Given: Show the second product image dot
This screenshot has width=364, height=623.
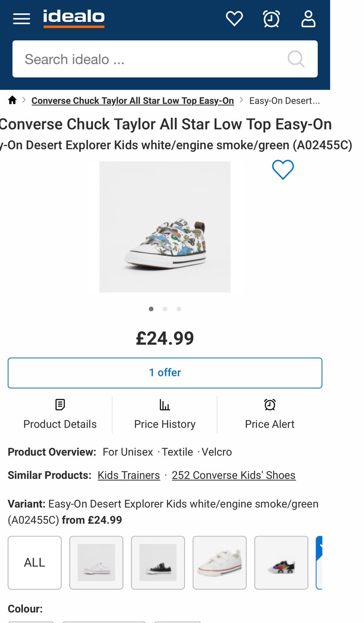Looking at the screenshot, I should pyautogui.click(x=165, y=309).
